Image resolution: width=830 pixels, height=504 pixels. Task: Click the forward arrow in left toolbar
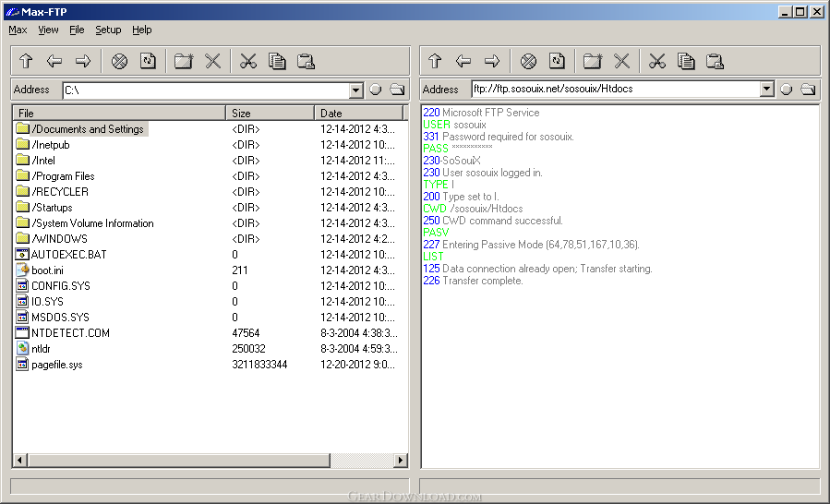(83, 62)
